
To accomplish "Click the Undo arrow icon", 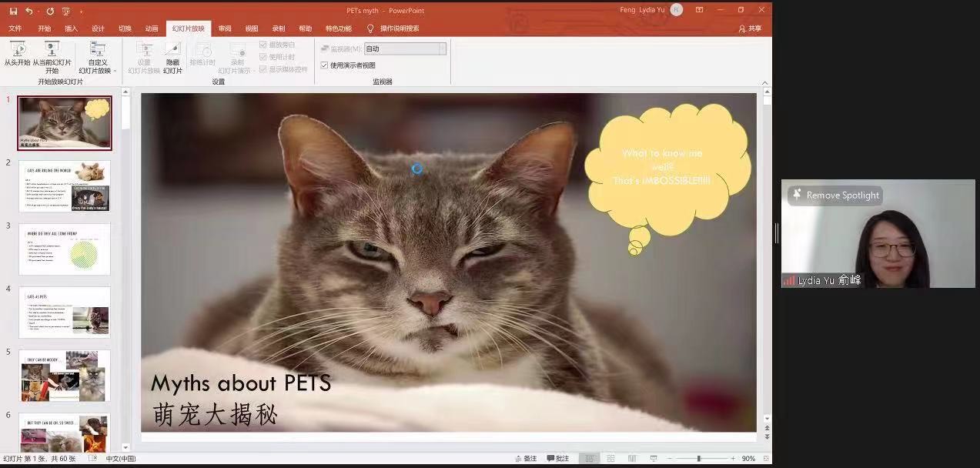I will pyautogui.click(x=29, y=11).
